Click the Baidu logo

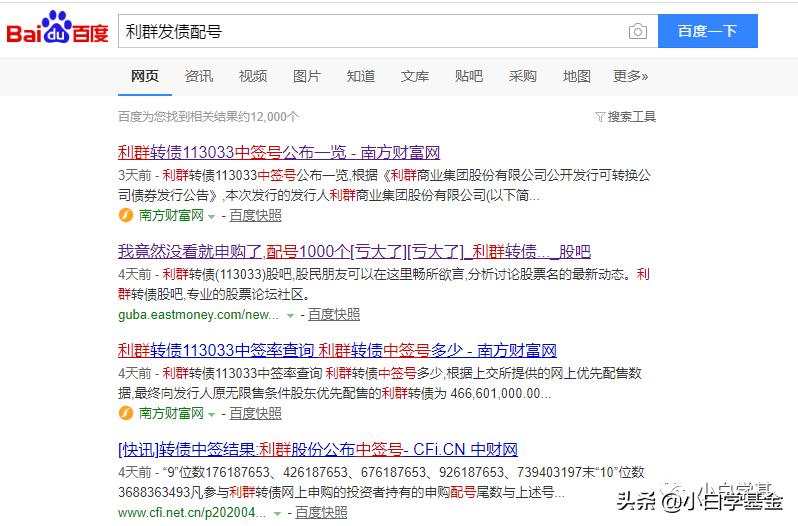tap(57, 28)
